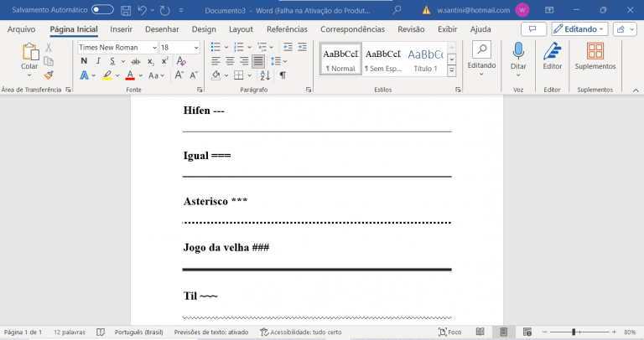This screenshot has height=340, width=644.
Task: Toggle italic formatting in Fonte group
Action: pos(98,61)
